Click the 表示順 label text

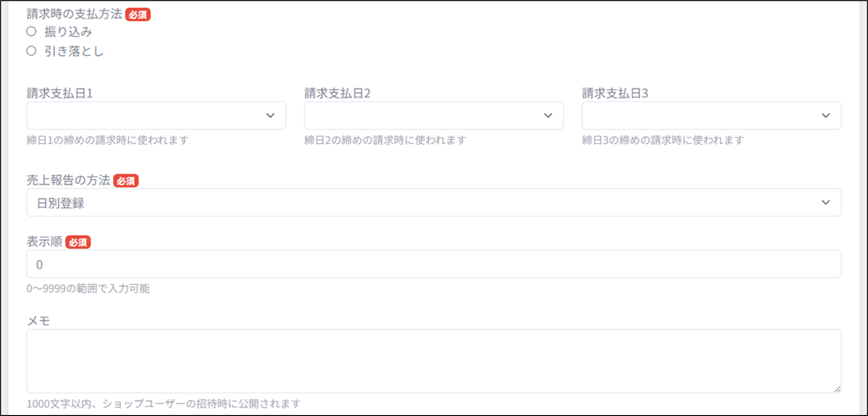[x=45, y=242]
